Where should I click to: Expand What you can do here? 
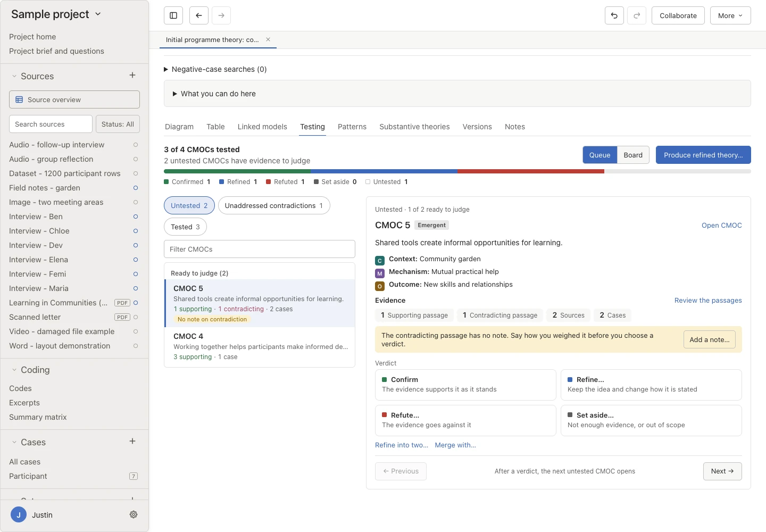pos(214,94)
